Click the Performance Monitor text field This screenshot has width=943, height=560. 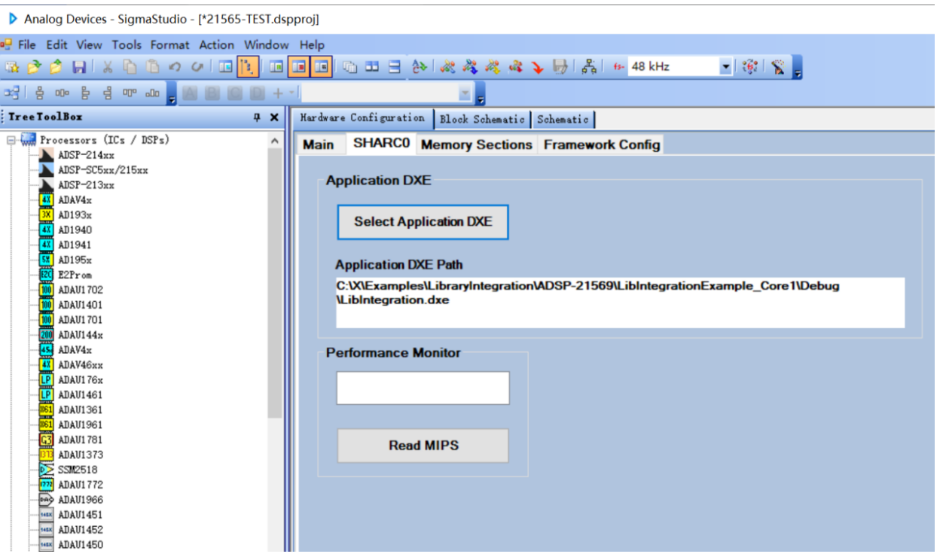(423, 388)
